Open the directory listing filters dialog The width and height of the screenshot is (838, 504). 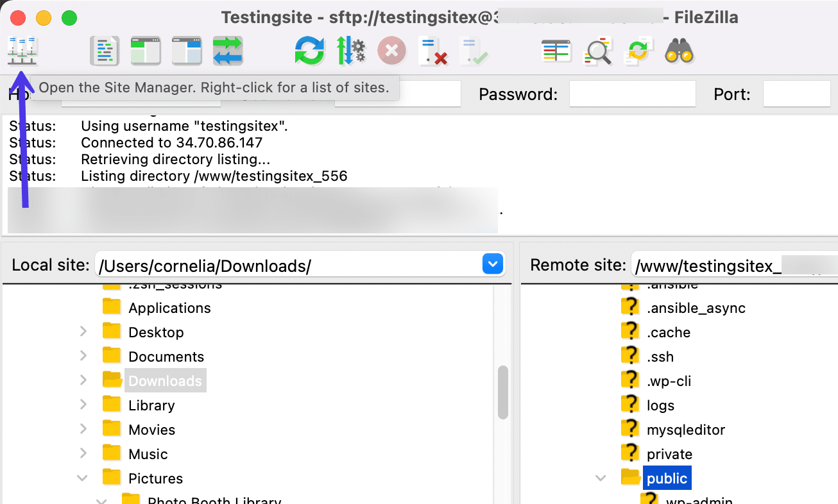(x=556, y=51)
